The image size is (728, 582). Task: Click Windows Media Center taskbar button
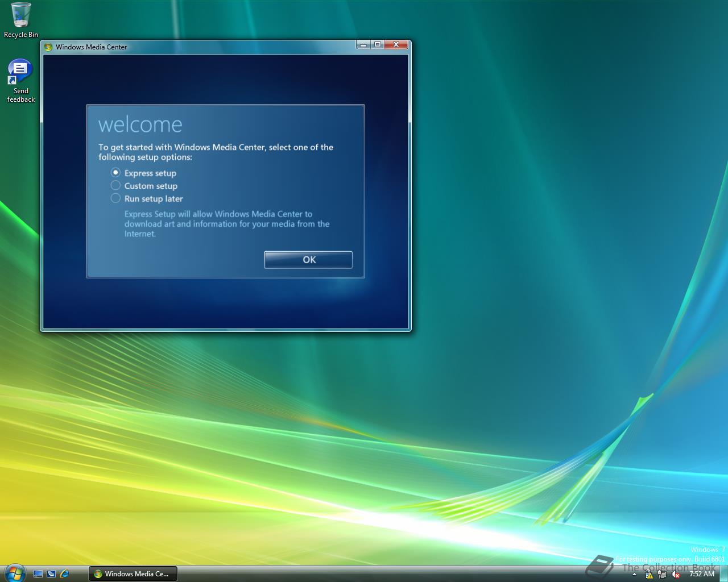pyautogui.click(x=133, y=574)
